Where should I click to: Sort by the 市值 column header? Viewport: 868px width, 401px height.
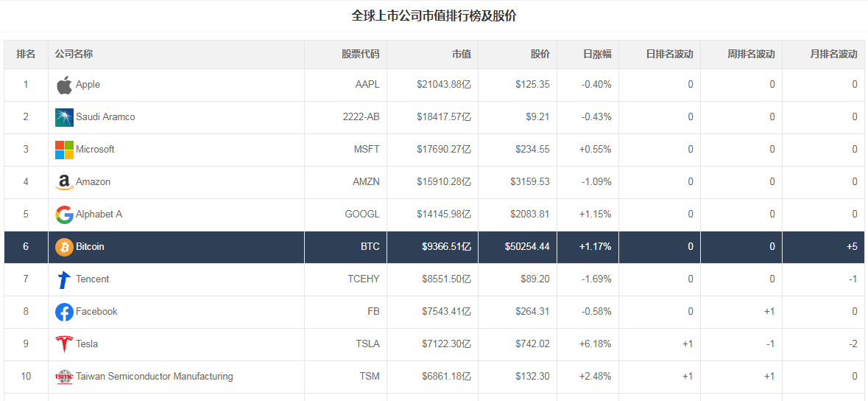pos(462,55)
